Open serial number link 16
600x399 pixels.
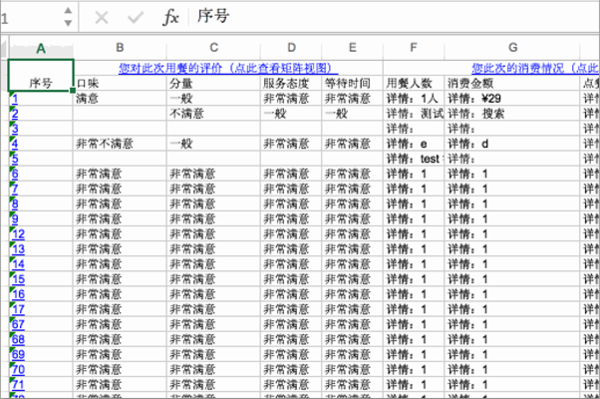(18, 294)
